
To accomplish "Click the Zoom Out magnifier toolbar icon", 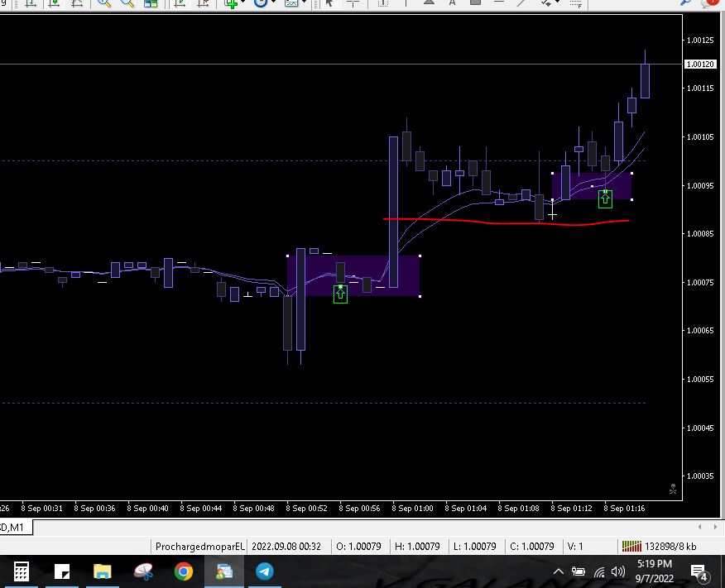I will point(127,2).
